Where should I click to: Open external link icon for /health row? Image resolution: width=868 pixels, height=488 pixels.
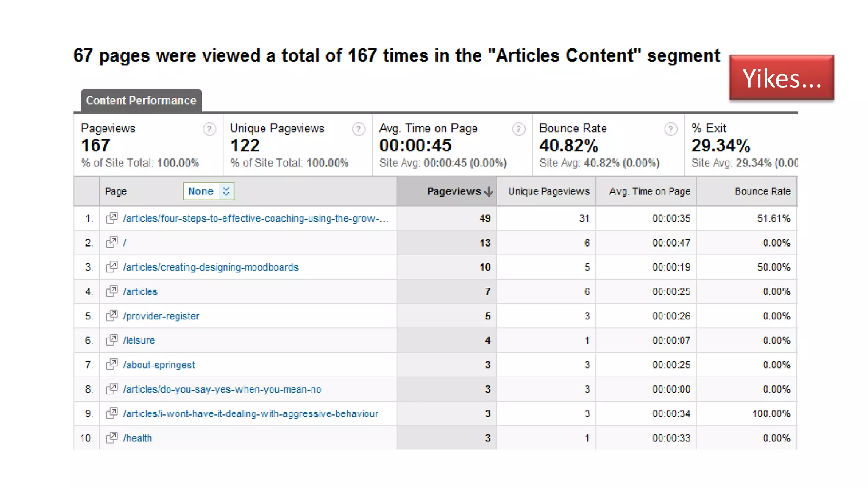[112, 438]
